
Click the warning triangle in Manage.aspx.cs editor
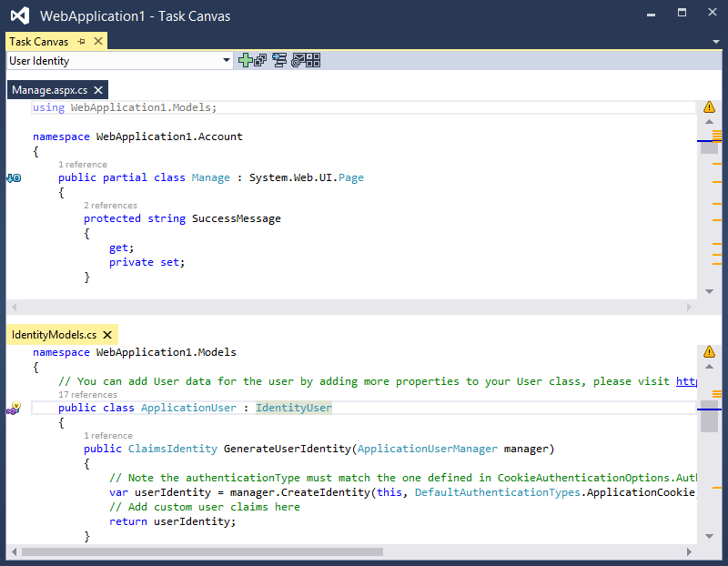click(709, 107)
